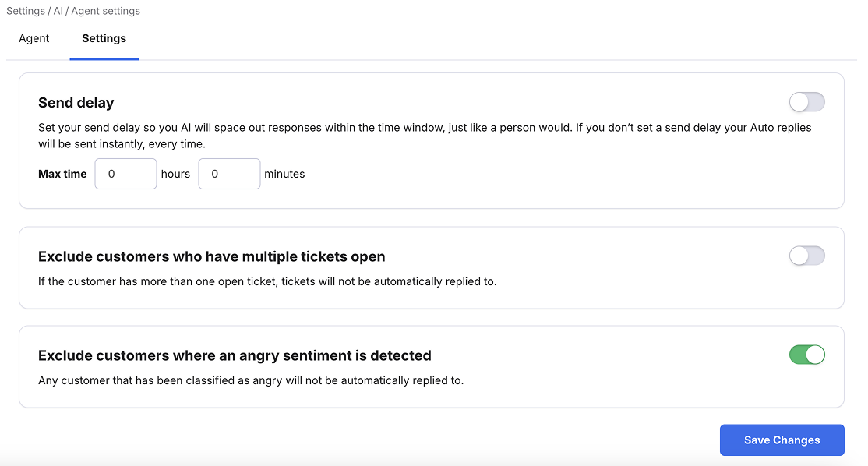Open Settings from the breadcrumb path
The height and width of the screenshot is (466, 868).
[25, 12]
